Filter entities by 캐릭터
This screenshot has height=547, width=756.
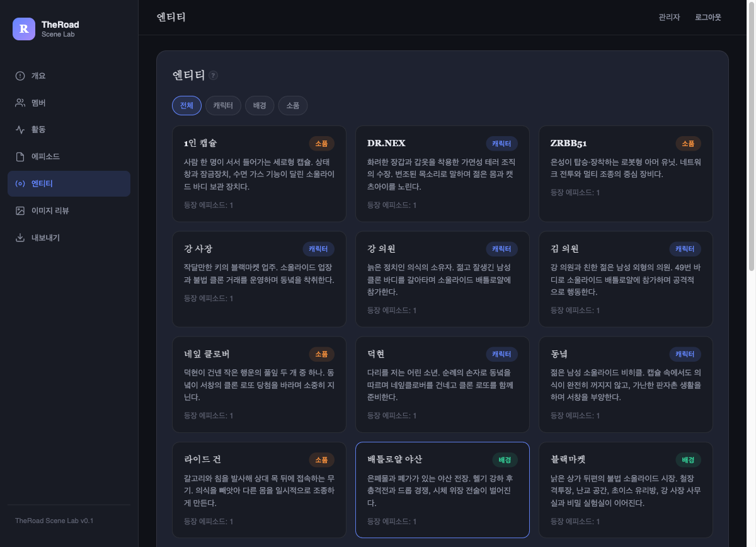pyautogui.click(x=223, y=105)
